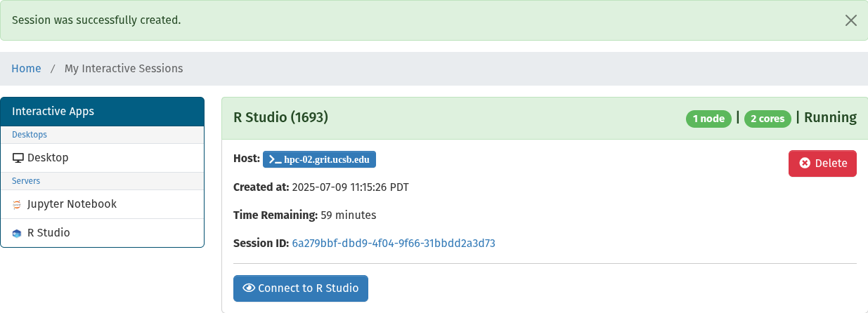Click the Jupyter Notebook logo icon

[x=18, y=205]
